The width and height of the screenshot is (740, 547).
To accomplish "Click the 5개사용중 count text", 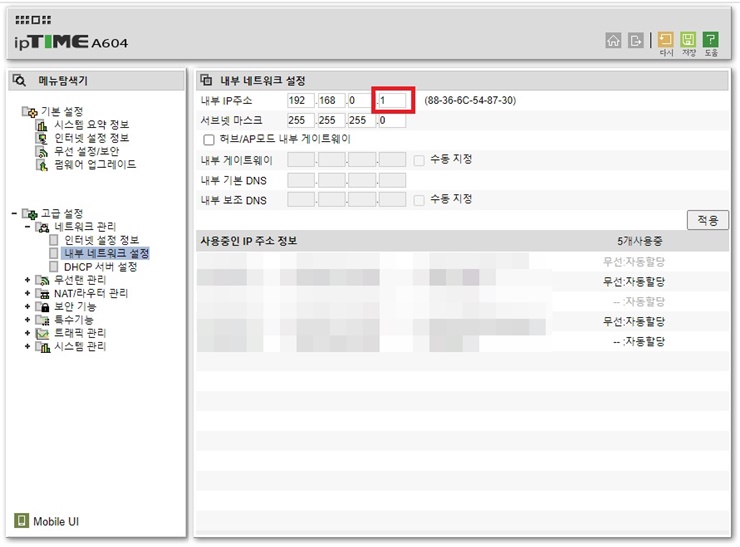I will point(640,241).
